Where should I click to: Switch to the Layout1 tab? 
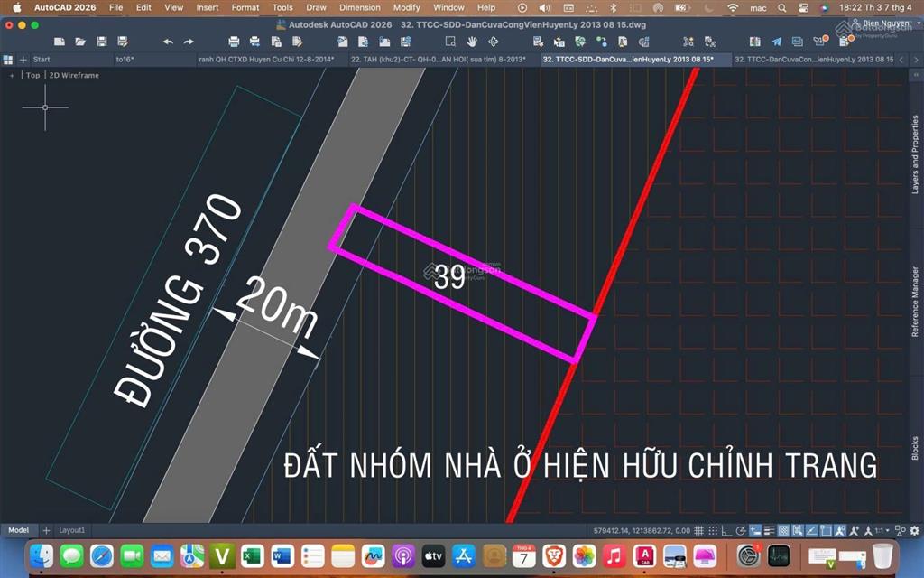(72, 530)
